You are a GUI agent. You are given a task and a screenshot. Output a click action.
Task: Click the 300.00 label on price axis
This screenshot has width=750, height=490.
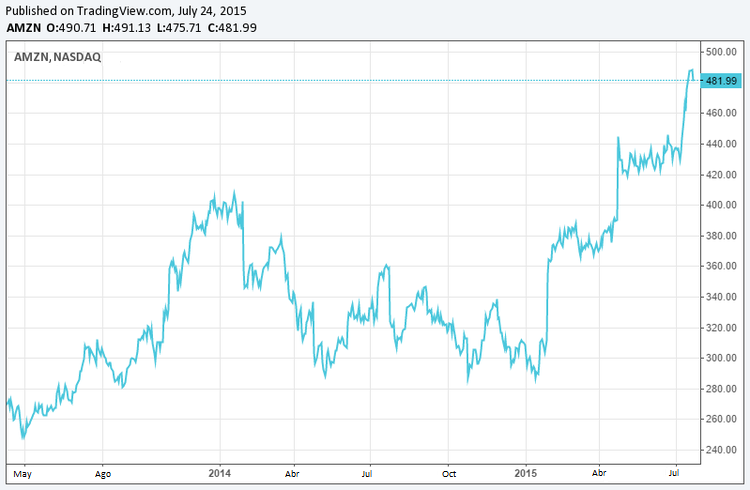[x=722, y=358]
